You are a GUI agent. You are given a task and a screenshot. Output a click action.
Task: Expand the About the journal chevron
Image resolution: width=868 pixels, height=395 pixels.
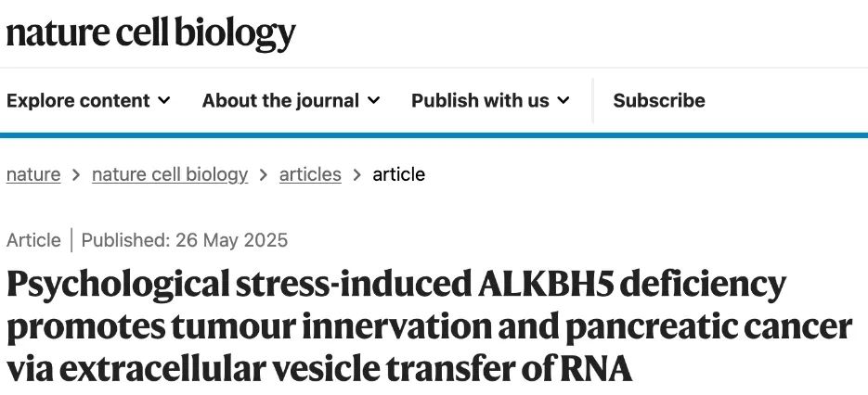(374, 101)
